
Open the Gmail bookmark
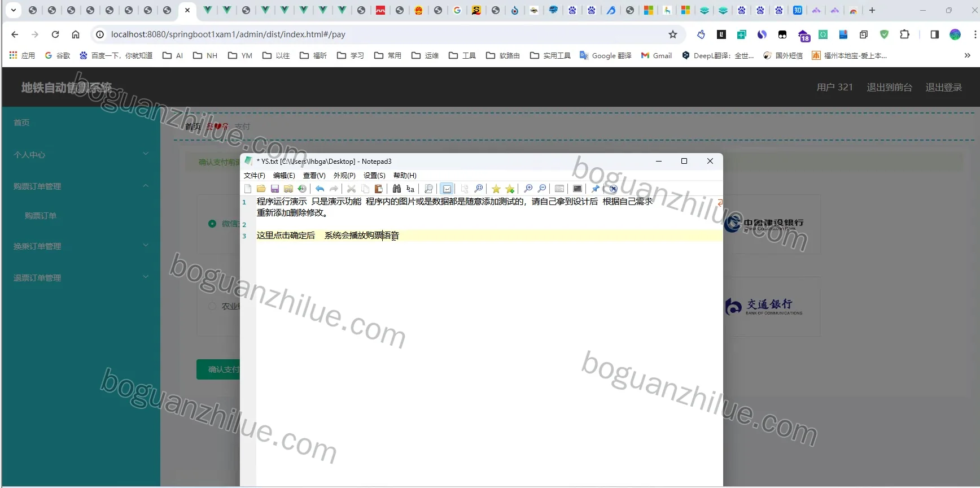tap(657, 55)
